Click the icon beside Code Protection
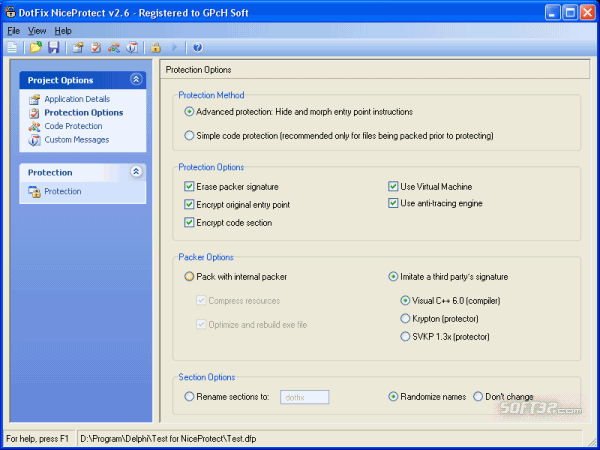Image resolution: width=600 pixels, height=450 pixels. (x=34, y=126)
